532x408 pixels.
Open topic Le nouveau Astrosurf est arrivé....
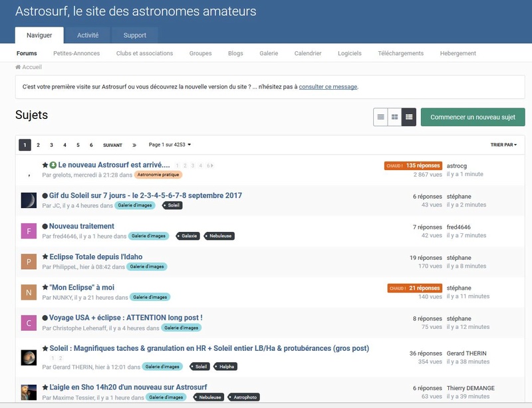pos(114,165)
